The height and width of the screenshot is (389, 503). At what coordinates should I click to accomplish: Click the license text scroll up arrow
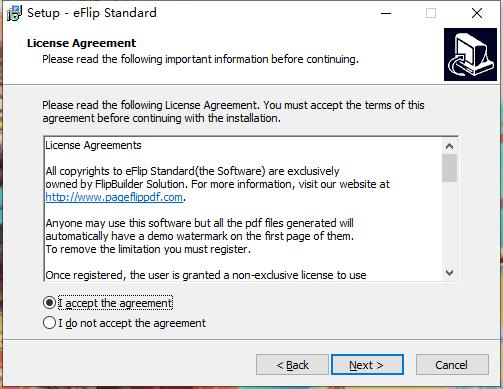[449, 146]
